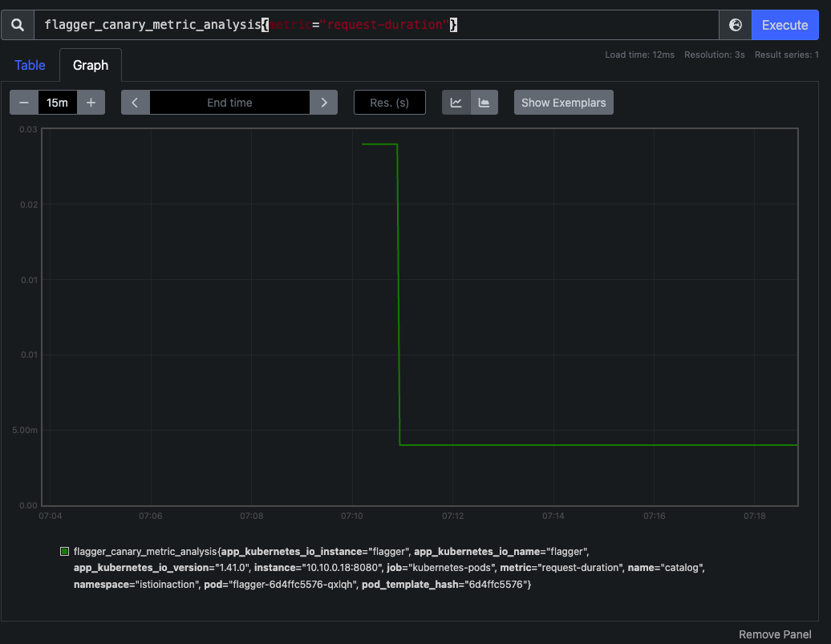Select the Graph tab
The width and height of the screenshot is (831, 644).
pos(91,65)
